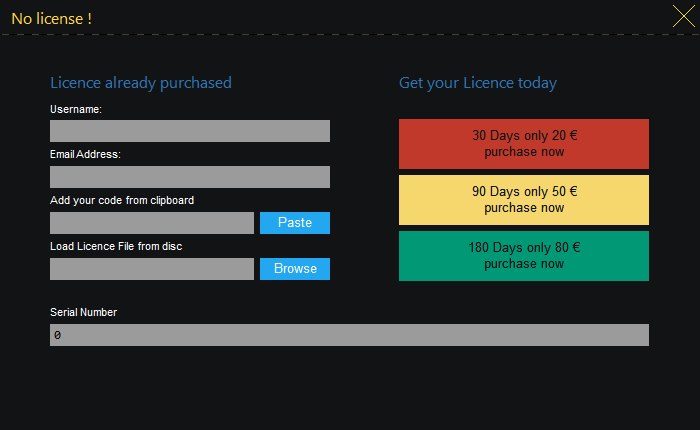Click 'Load Licence File from disc' label

click(x=116, y=246)
